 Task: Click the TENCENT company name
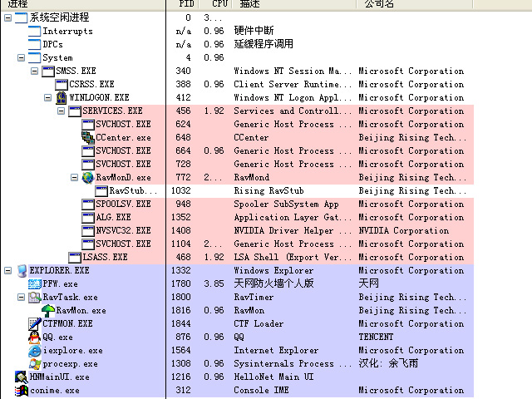pos(376,337)
